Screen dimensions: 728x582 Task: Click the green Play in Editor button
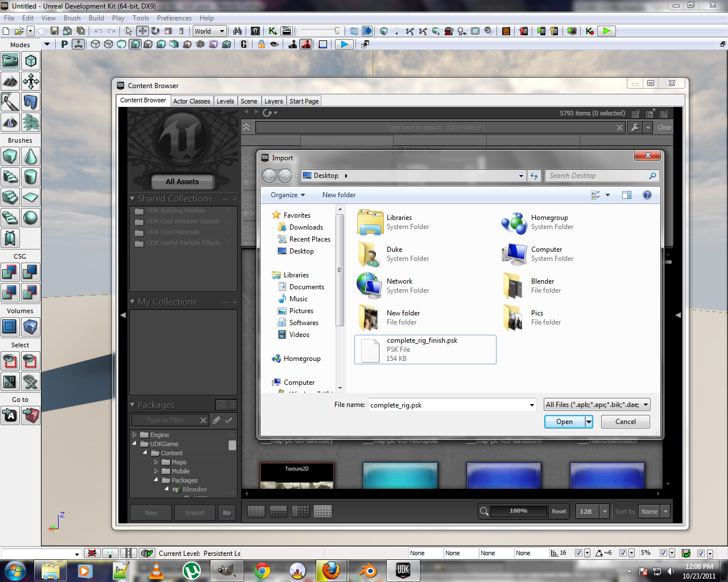pyautogui.click(x=607, y=31)
